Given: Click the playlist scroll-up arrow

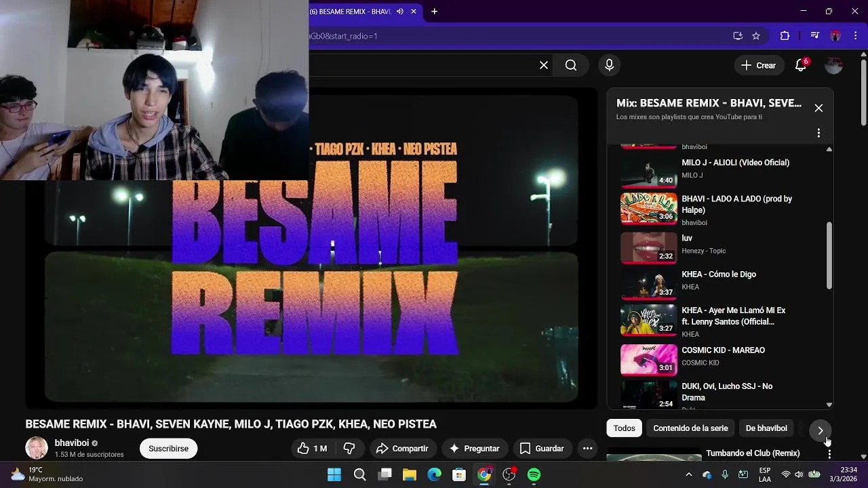Looking at the screenshot, I should [x=829, y=149].
